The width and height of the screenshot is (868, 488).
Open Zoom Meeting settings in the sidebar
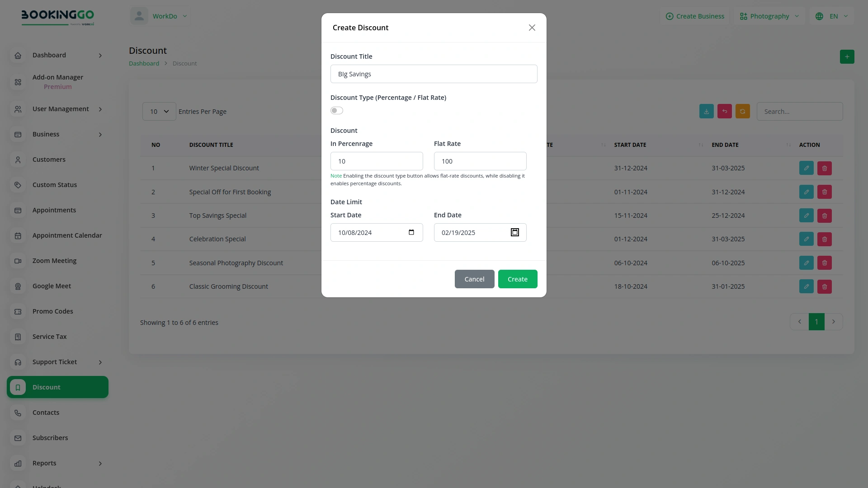click(x=54, y=260)
